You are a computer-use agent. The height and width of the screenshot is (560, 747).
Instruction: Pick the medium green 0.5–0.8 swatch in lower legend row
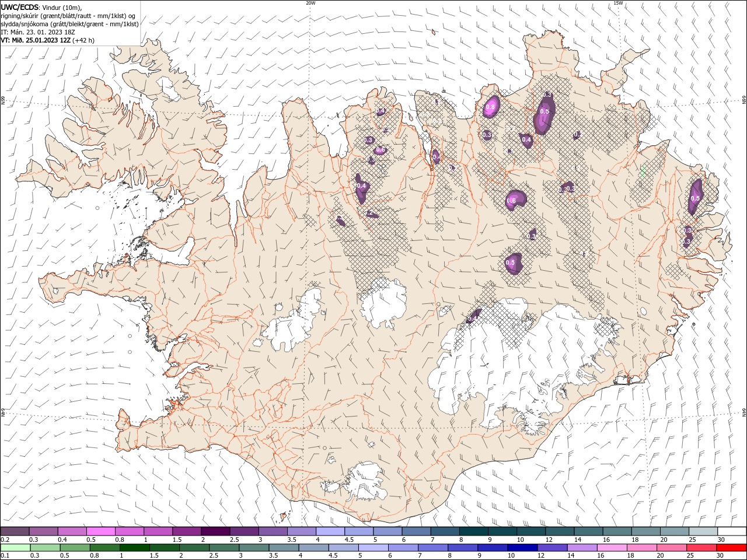75,548
